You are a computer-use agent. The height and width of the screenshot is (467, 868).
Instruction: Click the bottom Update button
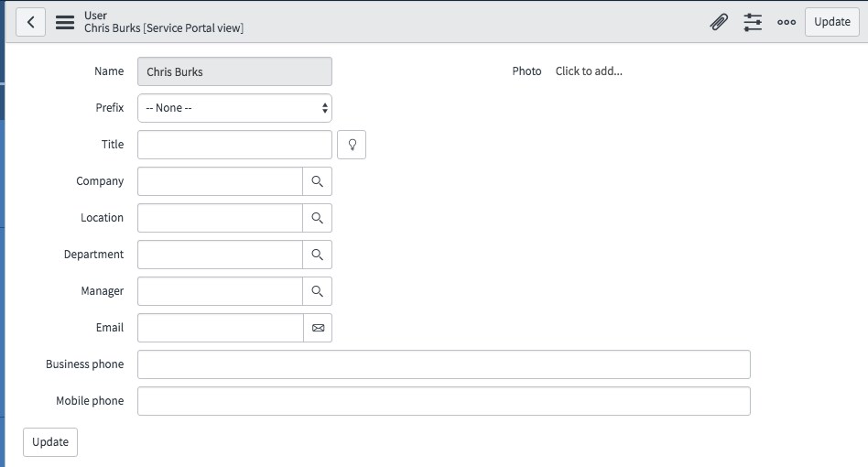pos(50,442)
